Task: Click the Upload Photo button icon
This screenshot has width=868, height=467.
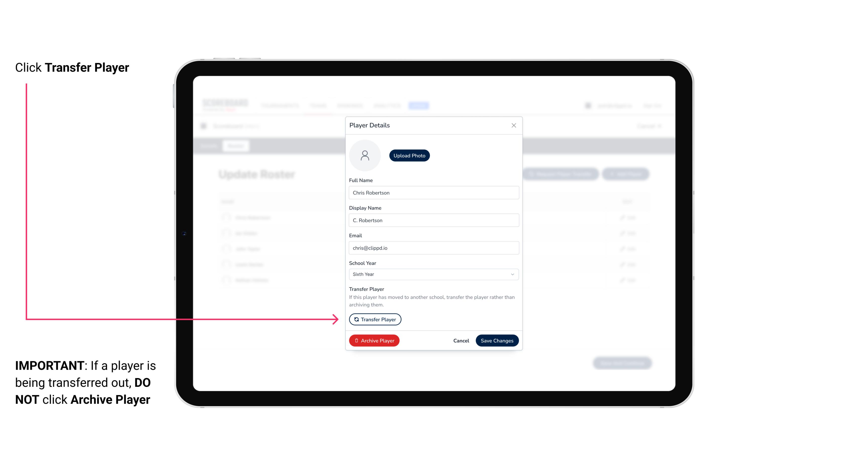Action: click(x=409, y=155)
